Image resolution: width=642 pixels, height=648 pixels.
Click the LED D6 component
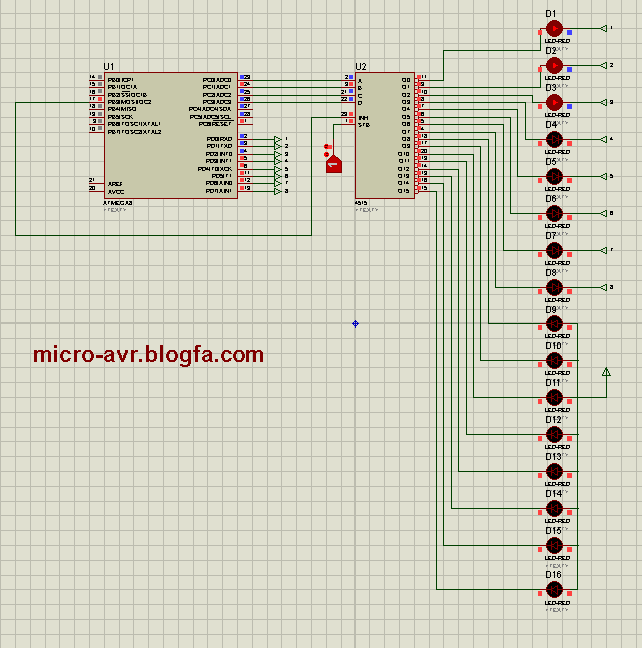555,214
